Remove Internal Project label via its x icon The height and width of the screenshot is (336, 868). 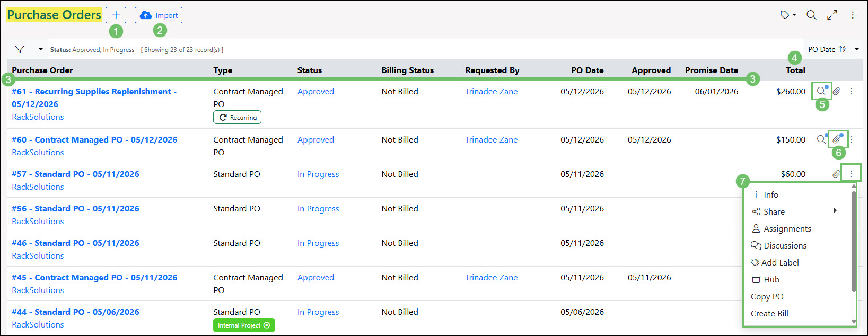click(x=267, y=325)
